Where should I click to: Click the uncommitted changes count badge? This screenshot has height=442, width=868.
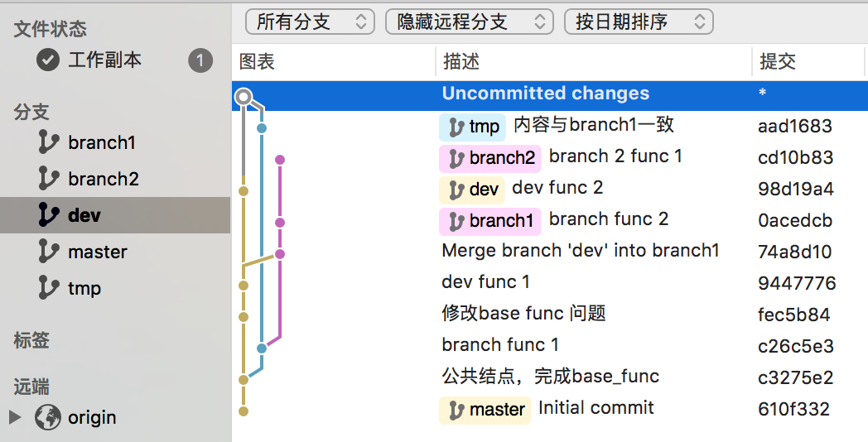200,60
